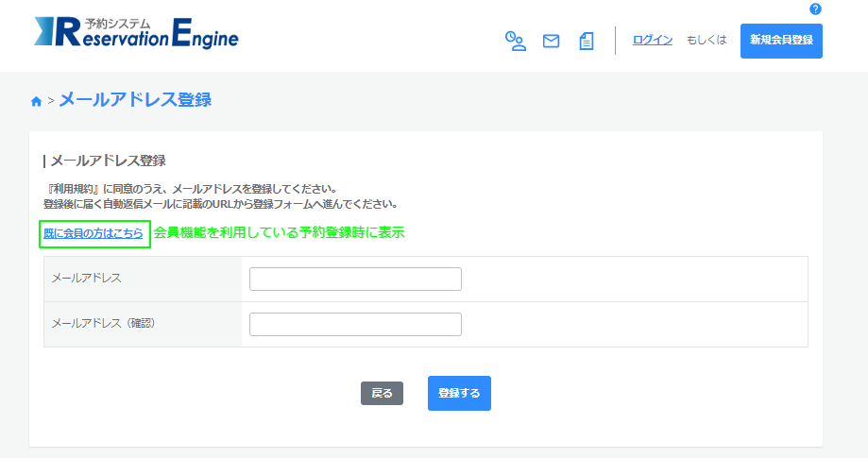
Task: Click the blue メールアドレス登録 breadcrumb title
Action: [x=135, y=99]
